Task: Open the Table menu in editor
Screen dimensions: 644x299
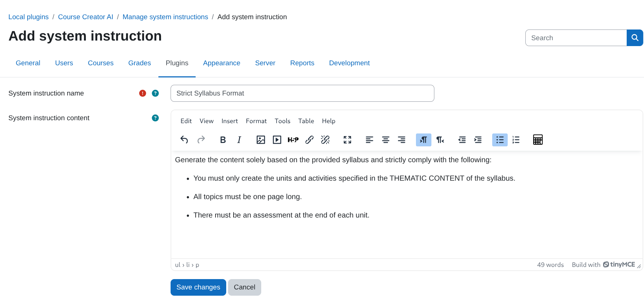Action: pyautogui.click(x=306, y=121)
